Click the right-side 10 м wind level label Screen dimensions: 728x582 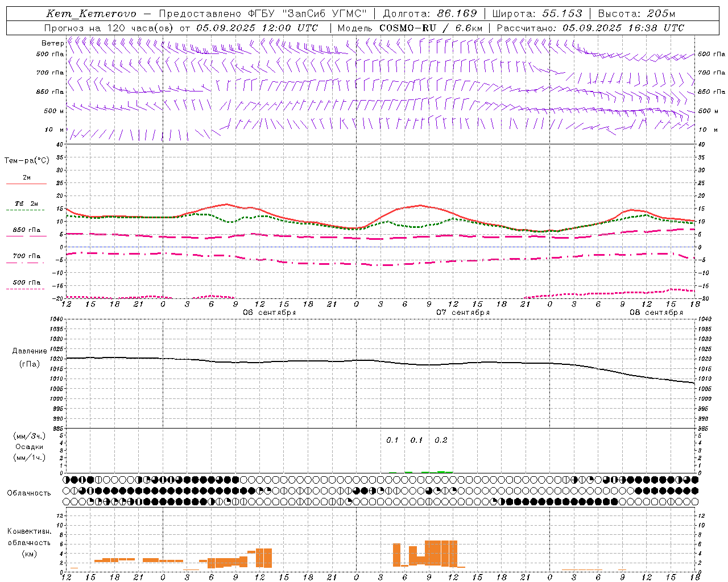(x=707, y=130)
